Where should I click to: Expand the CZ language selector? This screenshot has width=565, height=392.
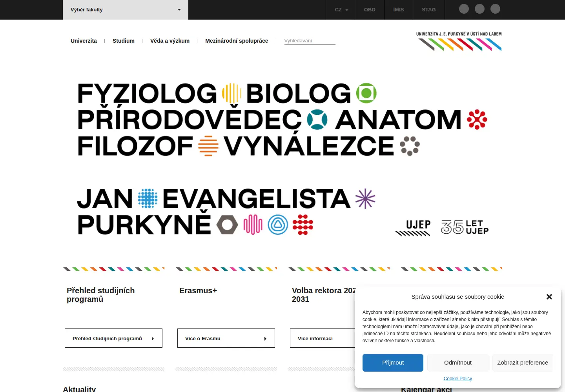341,10
